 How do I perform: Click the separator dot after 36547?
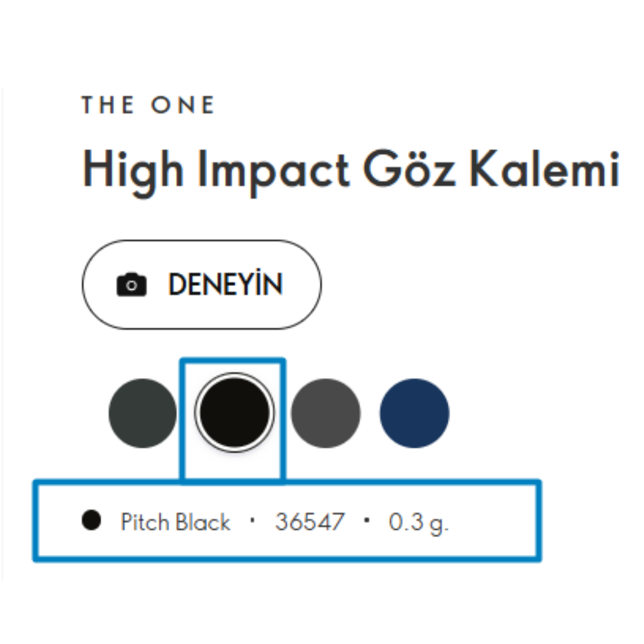tap(367, 519)
